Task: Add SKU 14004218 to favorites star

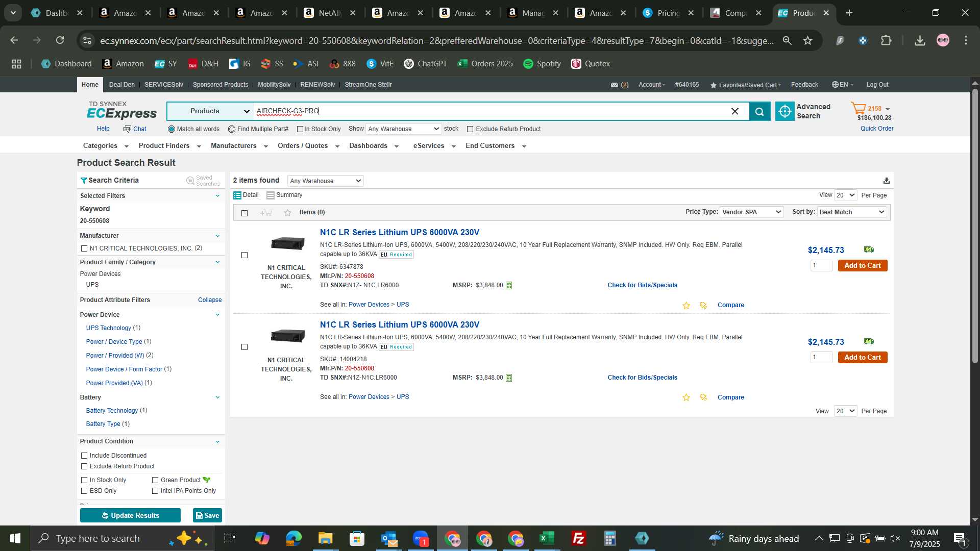Action: [686, 398]
